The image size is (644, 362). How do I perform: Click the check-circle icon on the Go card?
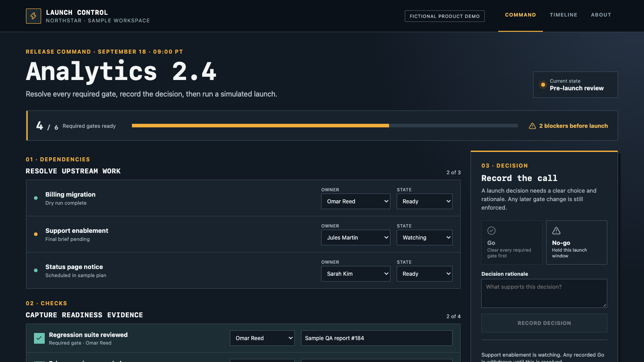click(491, 231)
